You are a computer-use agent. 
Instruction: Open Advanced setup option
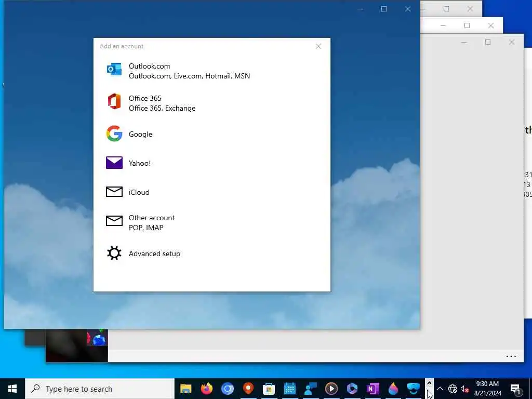[x=212, y=254]
